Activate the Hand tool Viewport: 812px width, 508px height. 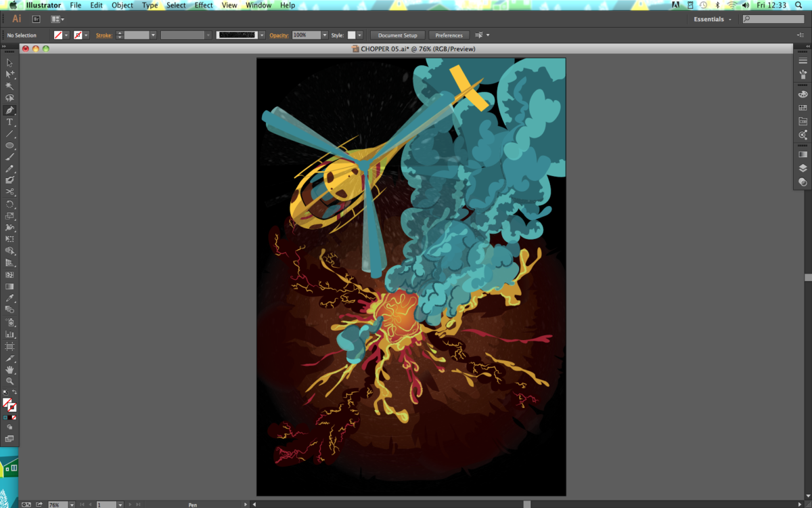coord(9,370)
